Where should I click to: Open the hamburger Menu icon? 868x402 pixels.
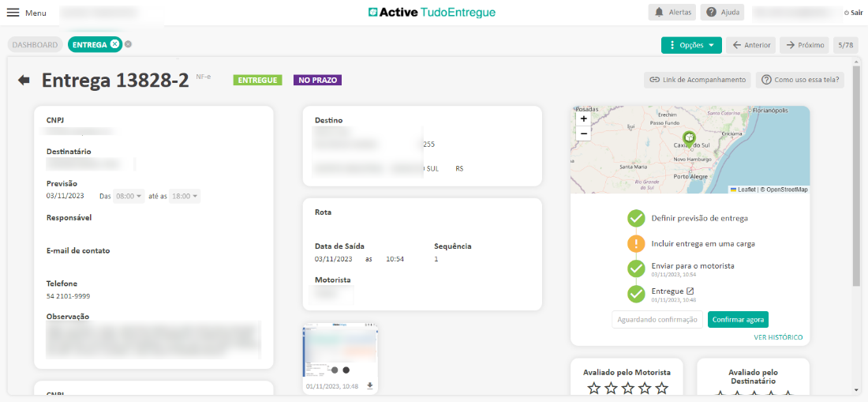[13, 13]
